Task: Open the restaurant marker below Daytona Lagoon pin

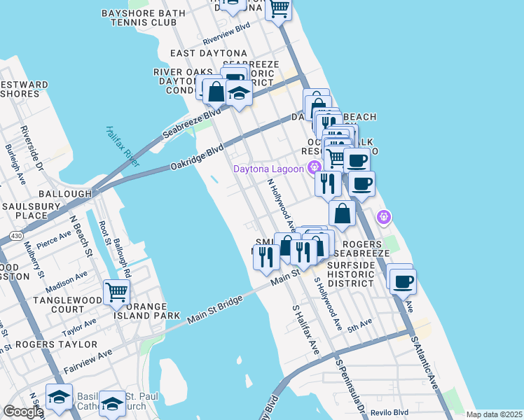Action: click(328, 184)
